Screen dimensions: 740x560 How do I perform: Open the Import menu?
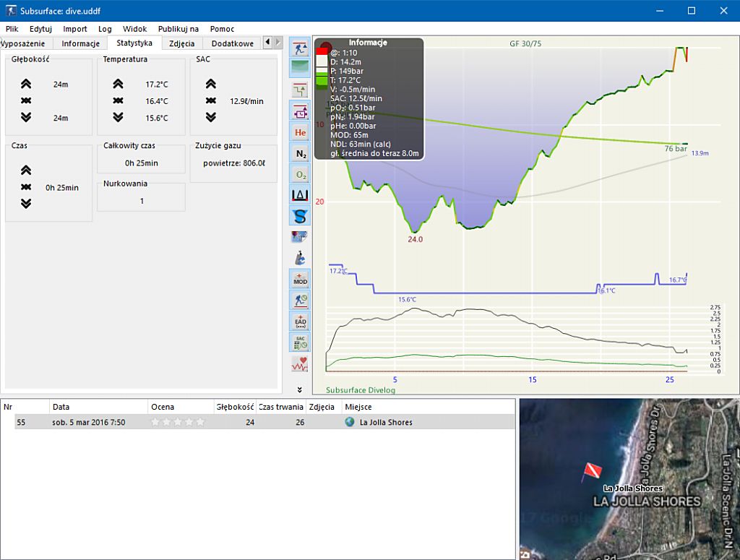coord(74,29)
